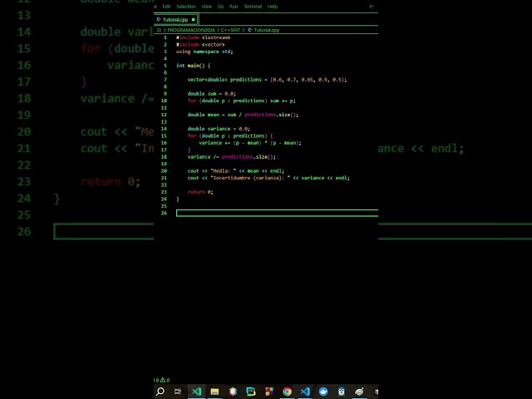Launch Google Chrome from the taskbar
Viewport: 532px width, 399px height.
pyautogui.click(x=287, y=392)
